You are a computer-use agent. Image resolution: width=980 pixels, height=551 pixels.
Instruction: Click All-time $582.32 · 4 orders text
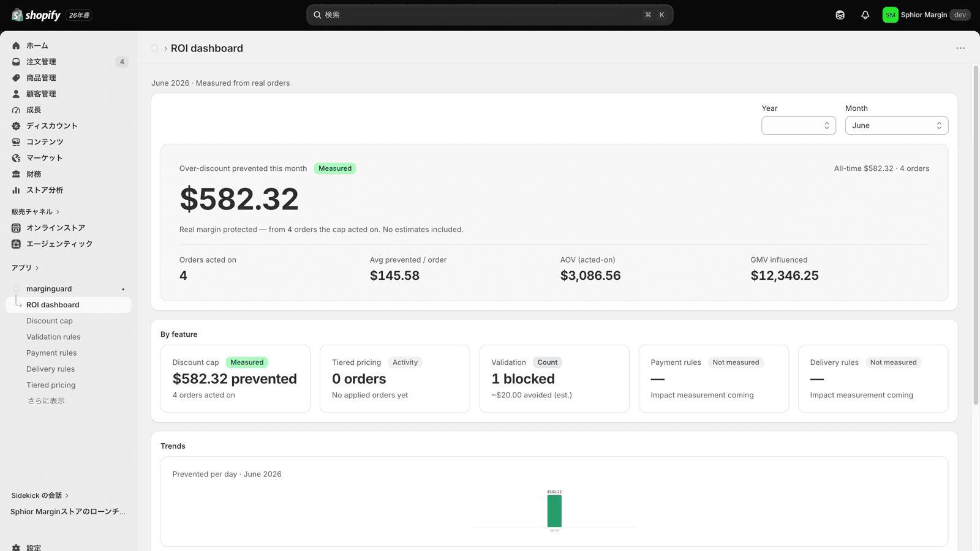tap(881, 168)
